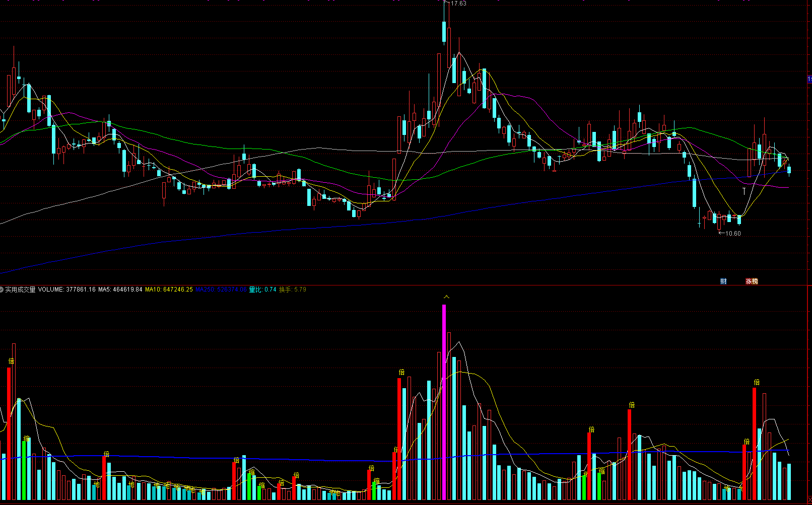Viewport: 812px width, 505px height.
Task: Click the 量比 0.74 readout
Action: [x=263, y=290]
